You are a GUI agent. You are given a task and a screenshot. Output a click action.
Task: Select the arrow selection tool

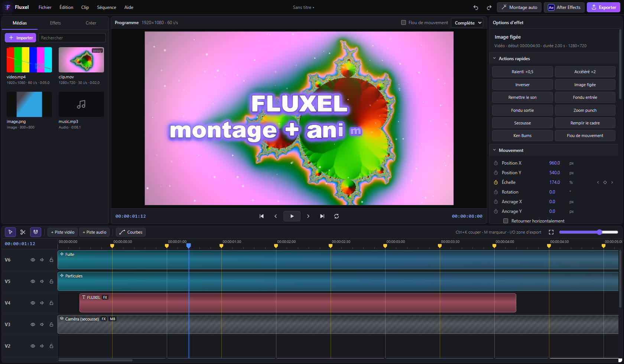coord(10,232)
